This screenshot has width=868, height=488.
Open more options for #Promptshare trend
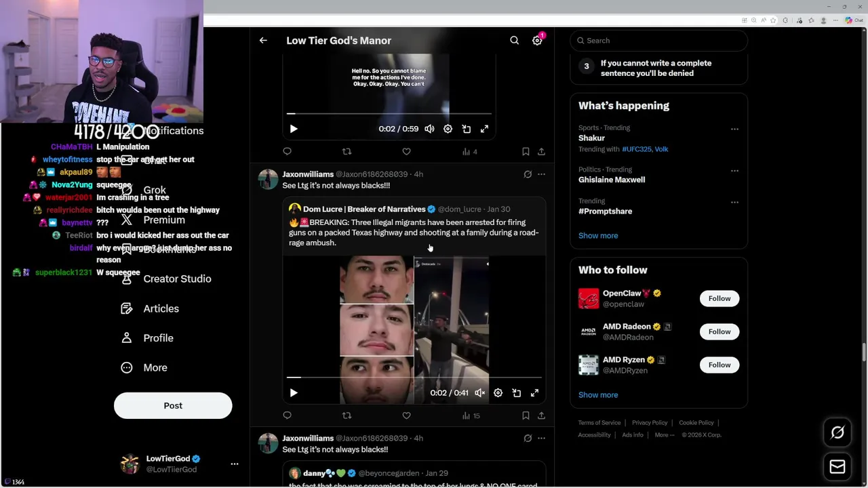click(734, 202)
